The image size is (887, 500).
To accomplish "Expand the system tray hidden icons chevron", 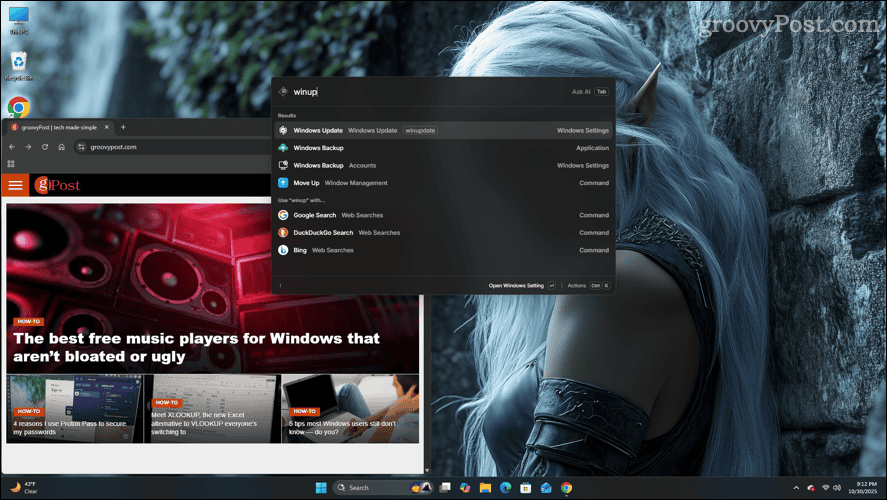I will 796,488.
